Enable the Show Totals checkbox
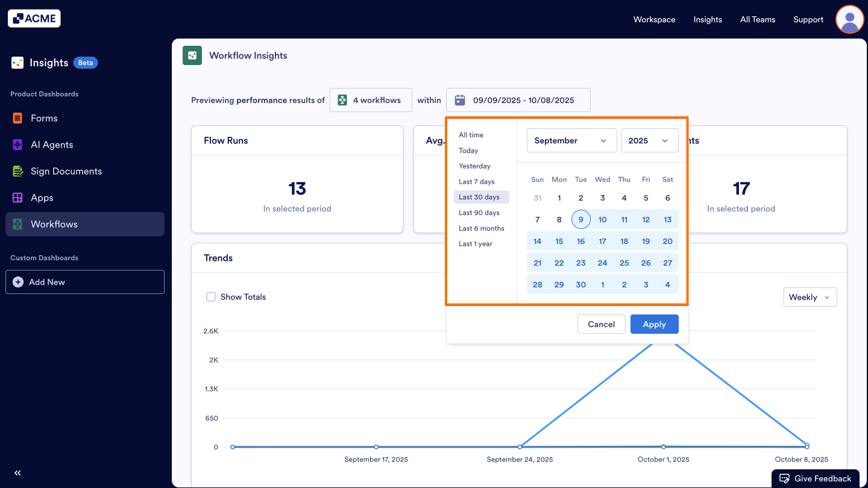868x488 pixels. 211,296
